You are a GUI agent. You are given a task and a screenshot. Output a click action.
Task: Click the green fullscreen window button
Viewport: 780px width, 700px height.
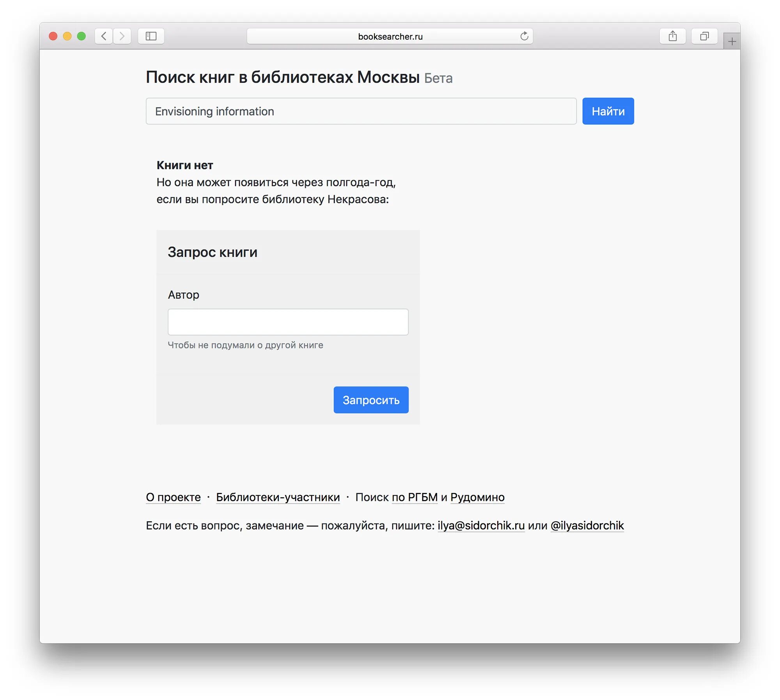(82, 36)
